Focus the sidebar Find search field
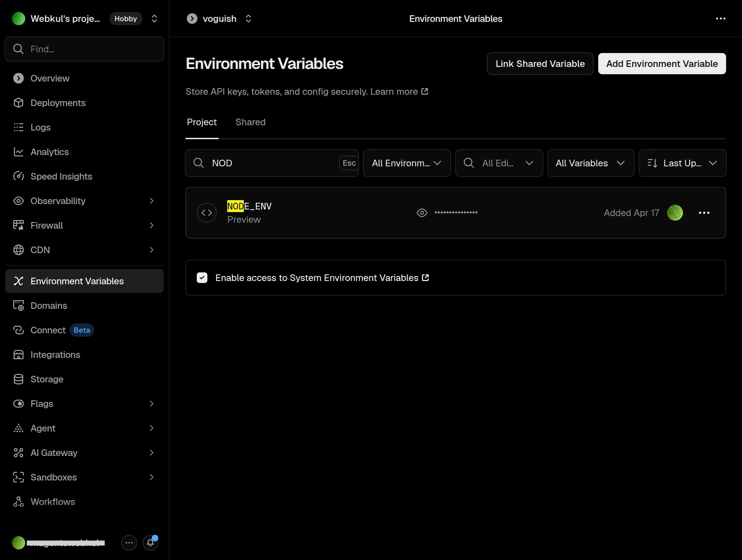The width and height of the screenshot is (742, 560). pyautogui.click(x=84, y=49)
